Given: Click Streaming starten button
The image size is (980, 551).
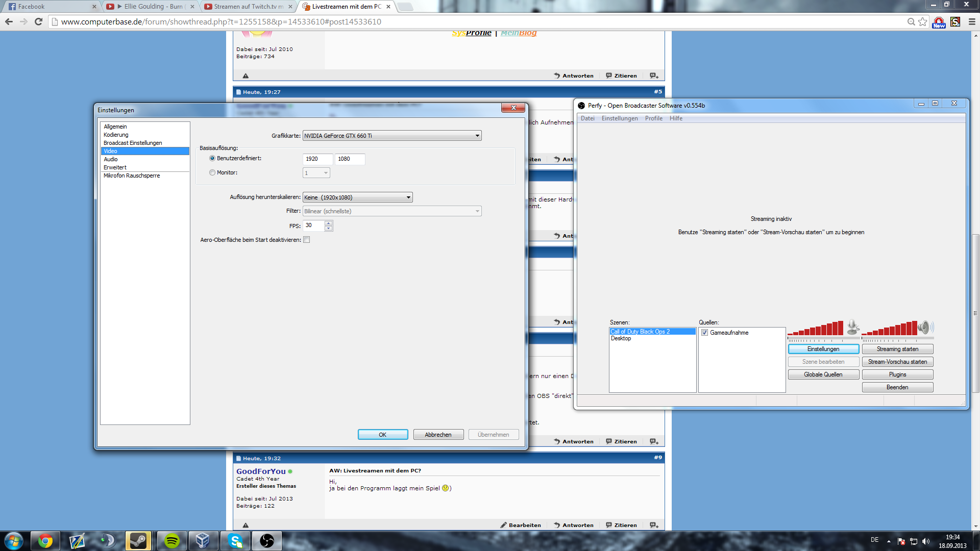Looking at the screenshot, I should 897,349.
